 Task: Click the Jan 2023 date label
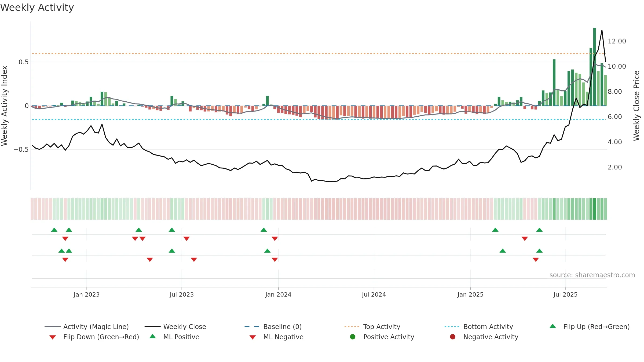[x=87, y=294]
